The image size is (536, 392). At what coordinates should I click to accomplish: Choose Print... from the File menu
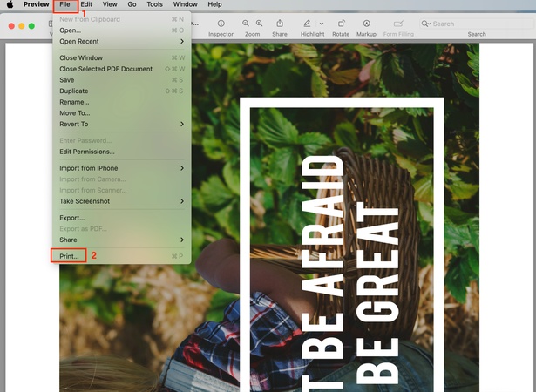coord(122,256)
